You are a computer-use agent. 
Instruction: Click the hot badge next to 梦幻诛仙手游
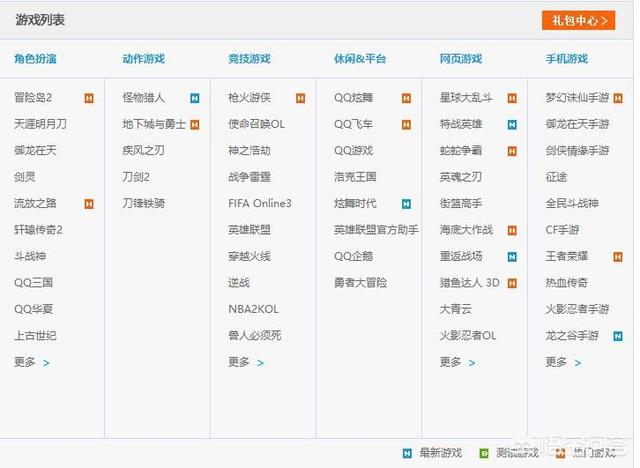tap(618, 98)
